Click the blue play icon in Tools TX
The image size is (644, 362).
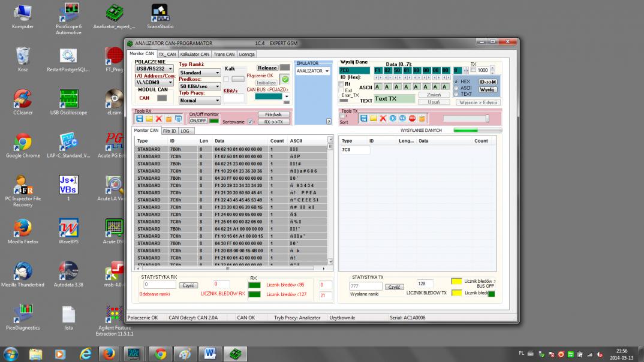click(x=393, y=119)
